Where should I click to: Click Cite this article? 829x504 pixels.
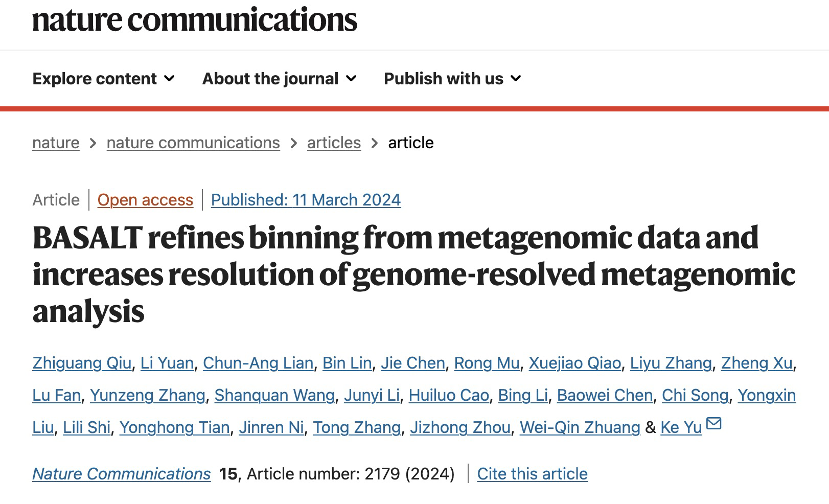(x=532, y=474)
